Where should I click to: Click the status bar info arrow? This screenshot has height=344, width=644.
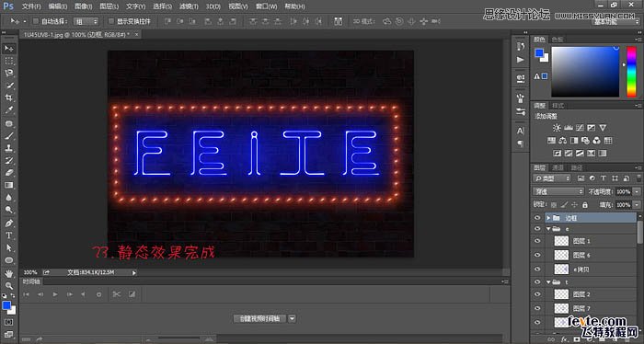pos(134,272)
